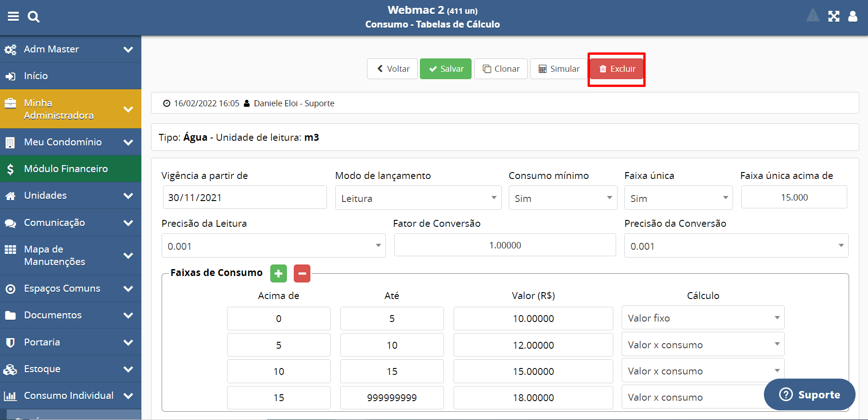
Task: Open Cálculo dropdown in the 15.00000 row
Action: click(703, 371)
